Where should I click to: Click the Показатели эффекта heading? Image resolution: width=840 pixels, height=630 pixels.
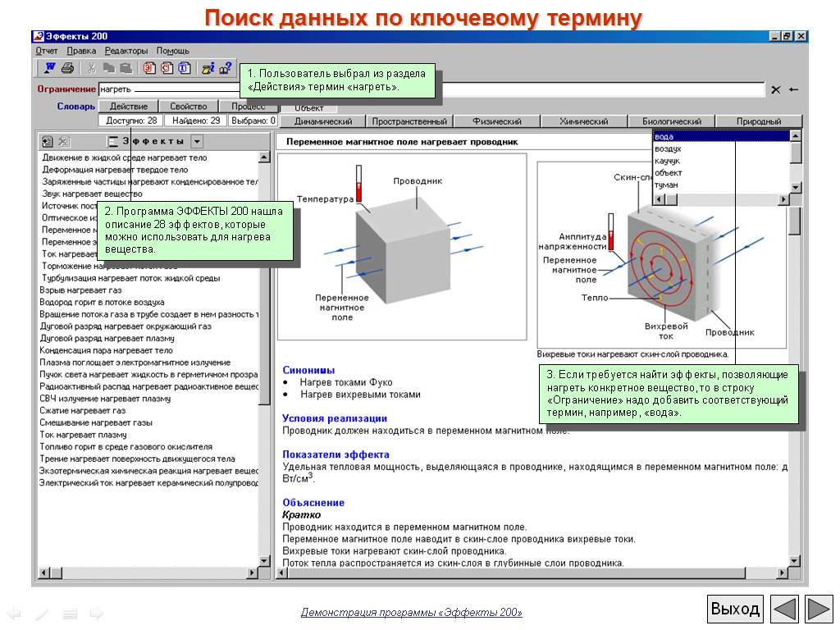tap(336, 454)
